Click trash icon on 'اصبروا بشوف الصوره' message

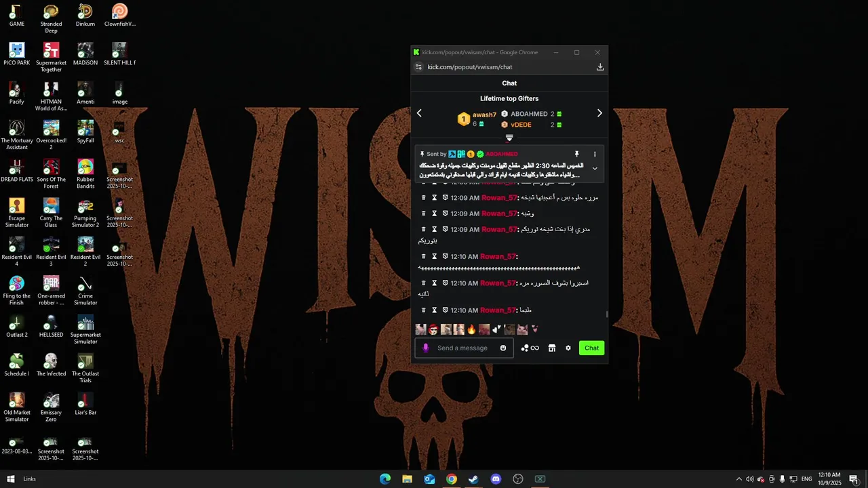coord(424,283)
